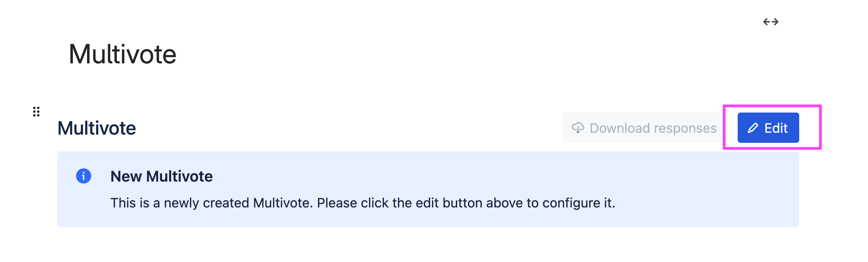Screen dimensions: 868x262
Task: Click the six-dot drag handle icon
Action: point(36,112)
